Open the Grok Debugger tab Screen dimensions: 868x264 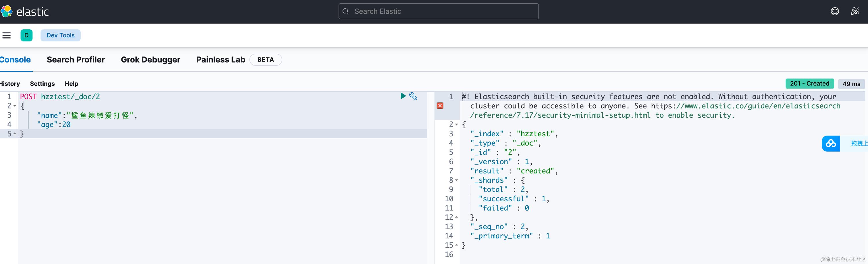[150, 60]
